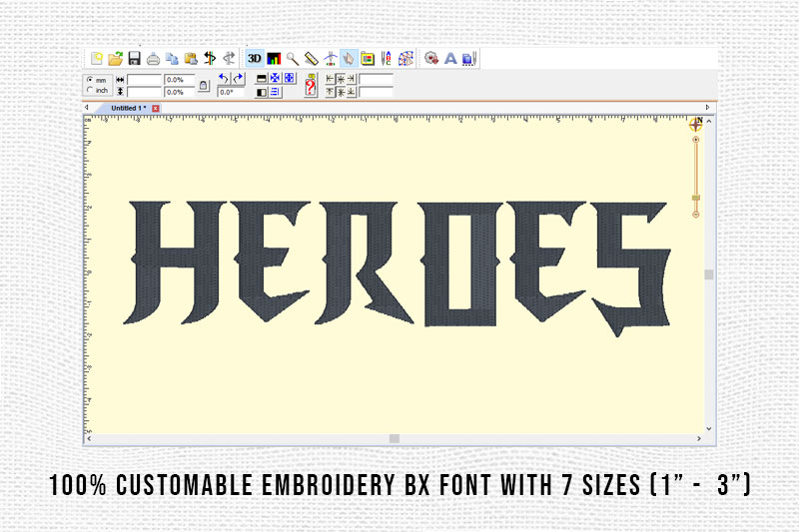Create lettering with the A tool
Screen dimensions: 799x532
pos(450,59)
